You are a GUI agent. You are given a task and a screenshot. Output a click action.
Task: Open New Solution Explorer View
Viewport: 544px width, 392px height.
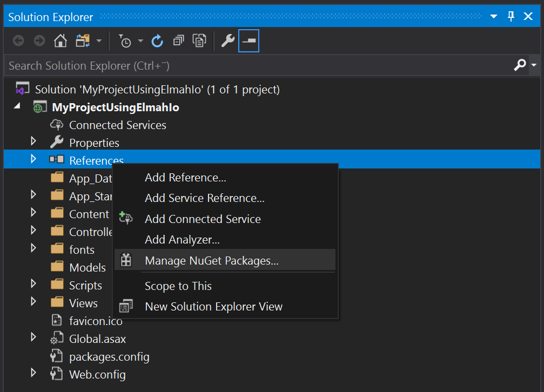[213, 306]
